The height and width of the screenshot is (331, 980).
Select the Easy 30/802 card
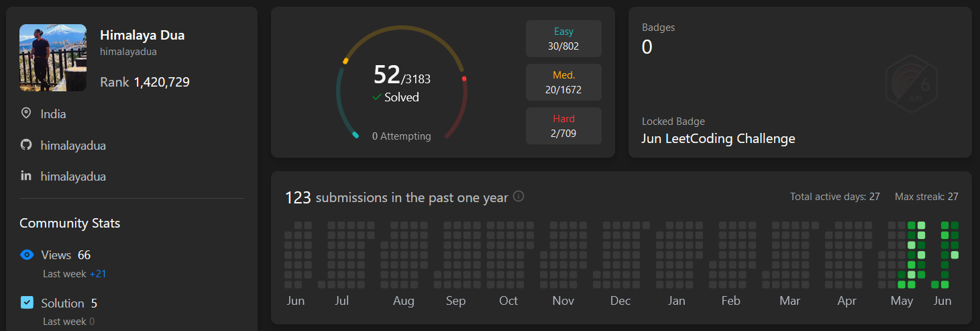(x=563, y=39)
